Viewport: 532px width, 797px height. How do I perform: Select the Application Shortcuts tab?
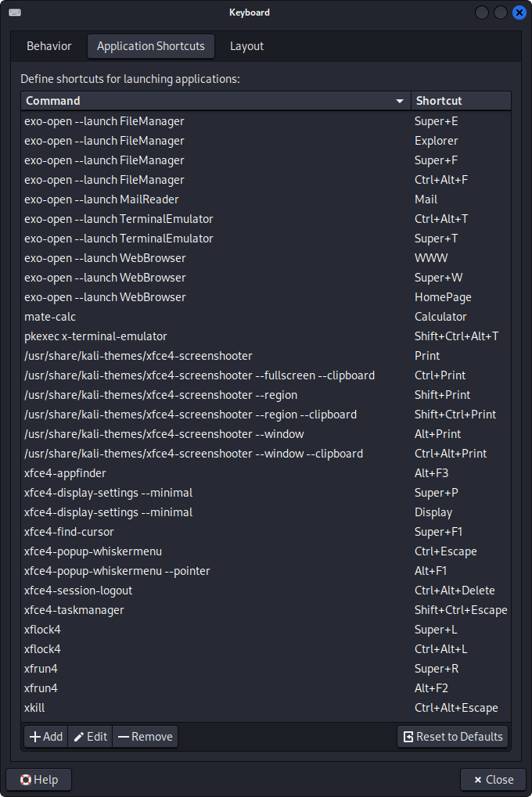(x=150, y=45)
